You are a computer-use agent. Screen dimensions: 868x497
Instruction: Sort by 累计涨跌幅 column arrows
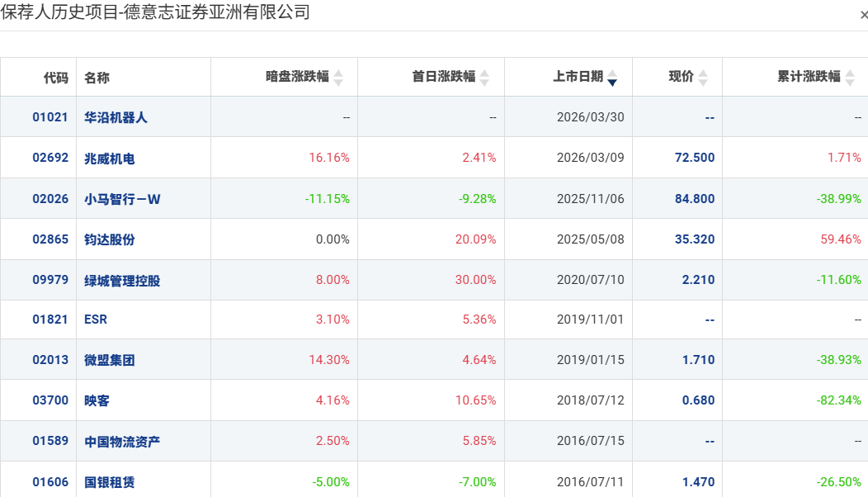click(x=850, y=78)
